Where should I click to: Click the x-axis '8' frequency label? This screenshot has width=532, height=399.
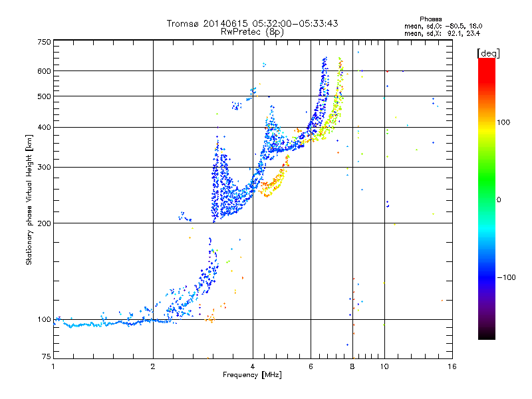[x=352, y=366]
